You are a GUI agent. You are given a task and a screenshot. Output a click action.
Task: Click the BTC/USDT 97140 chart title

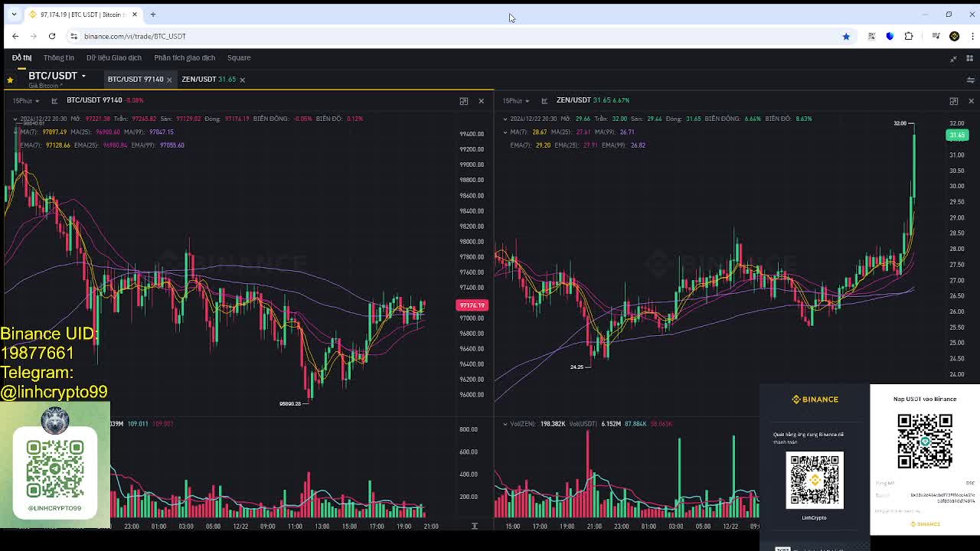click(94, 100)
